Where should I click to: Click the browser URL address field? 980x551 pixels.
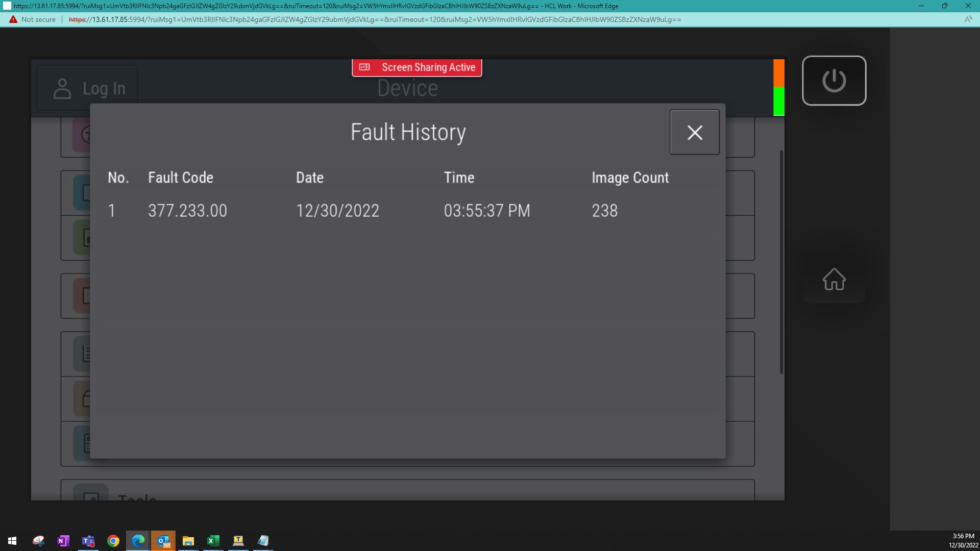(x=375, y=19)
